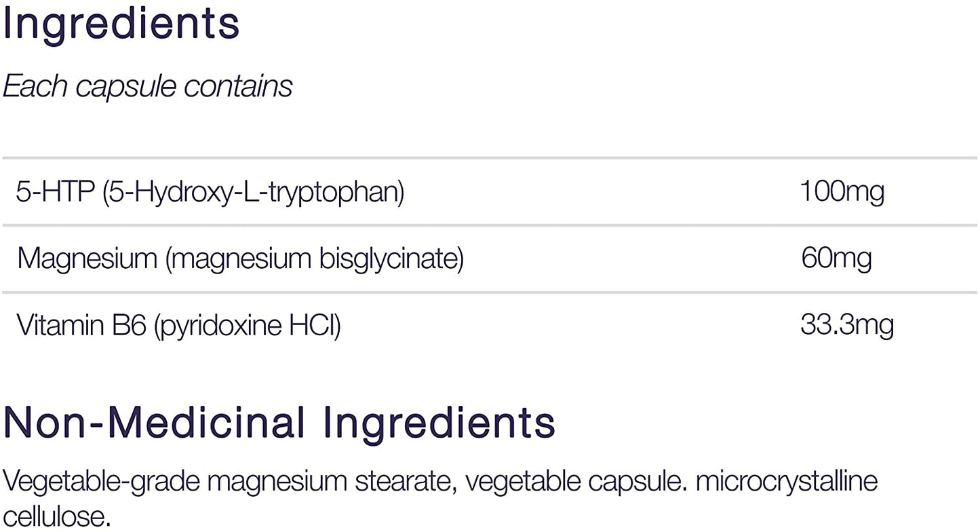Select the Vitamin B6 ingredient name
The width and height of the screenshot is (980, 532).
[x=80, y=326]
